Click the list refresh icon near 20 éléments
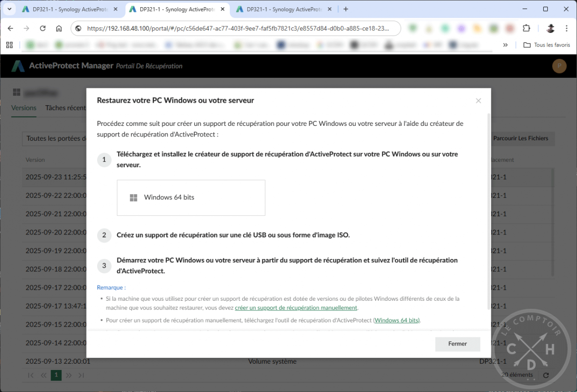The image size is (577, 392). 546,375
